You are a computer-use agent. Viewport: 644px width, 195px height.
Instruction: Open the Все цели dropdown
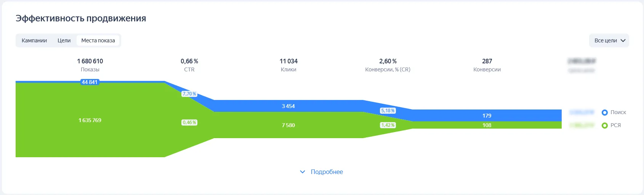[609, 40]
